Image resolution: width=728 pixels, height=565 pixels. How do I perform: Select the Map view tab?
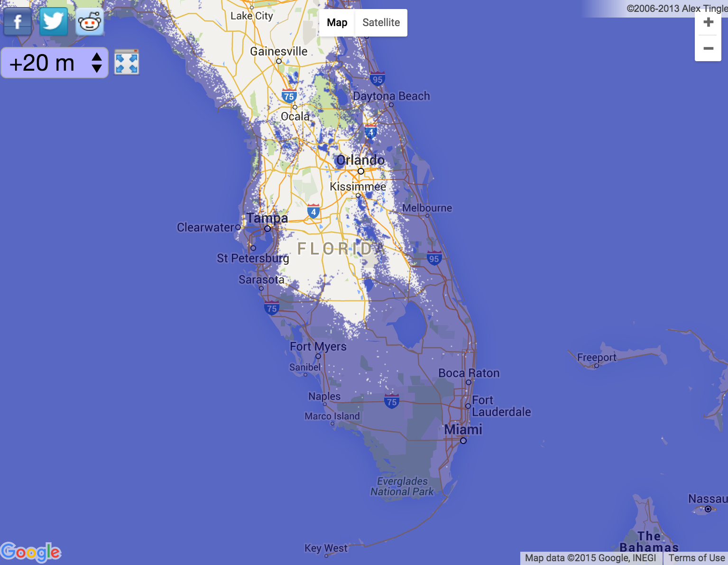click(337, 23)
